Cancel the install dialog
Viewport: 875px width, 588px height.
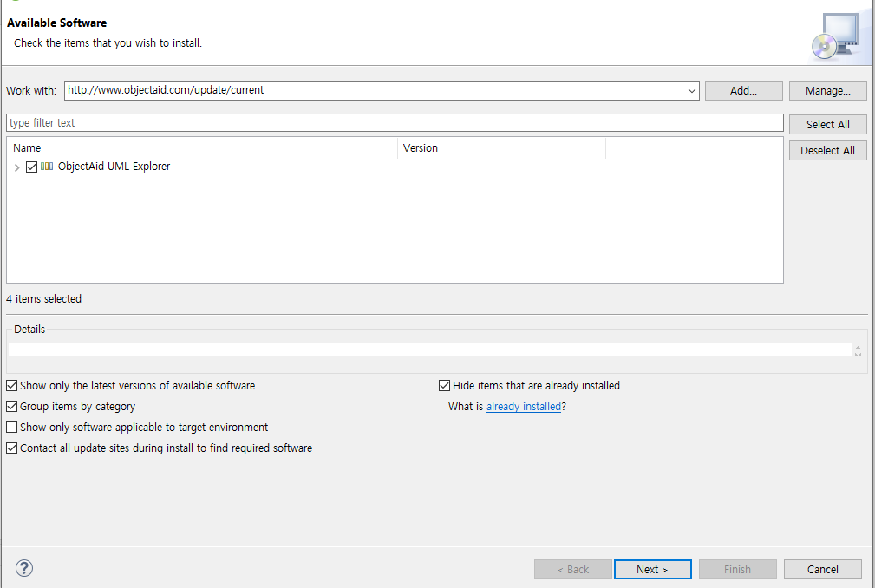pyautogui.click(x=823, y=569)
